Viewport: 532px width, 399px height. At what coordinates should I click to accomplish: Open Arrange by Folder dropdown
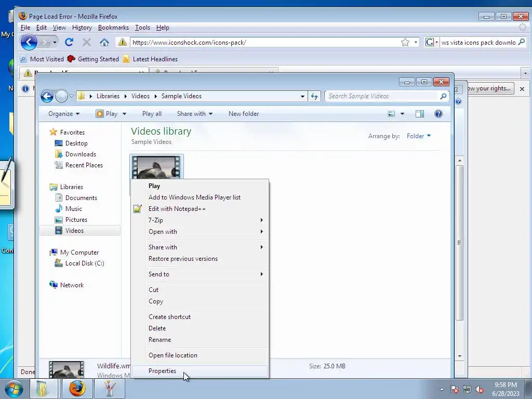(x=419, y=136)
